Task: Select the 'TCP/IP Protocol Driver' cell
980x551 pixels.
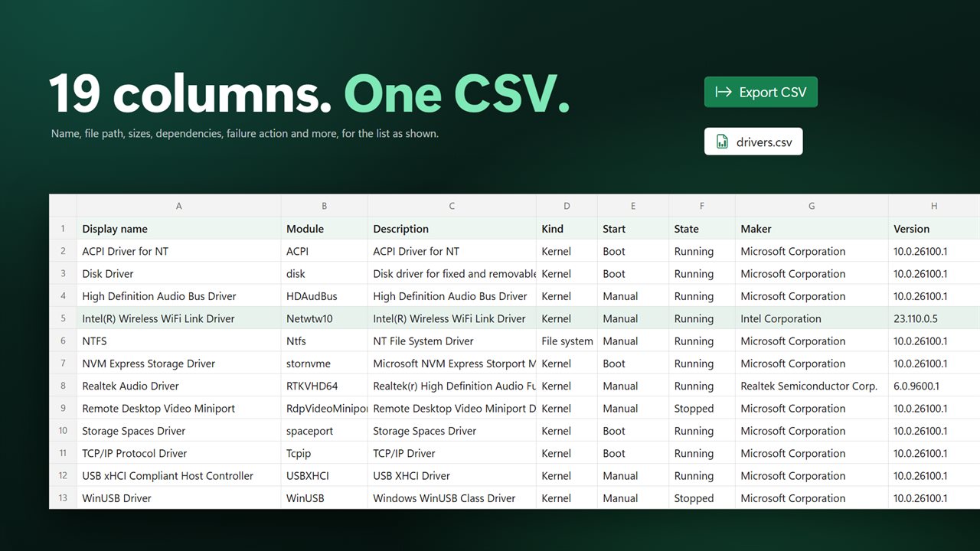Action: point(179,453)
